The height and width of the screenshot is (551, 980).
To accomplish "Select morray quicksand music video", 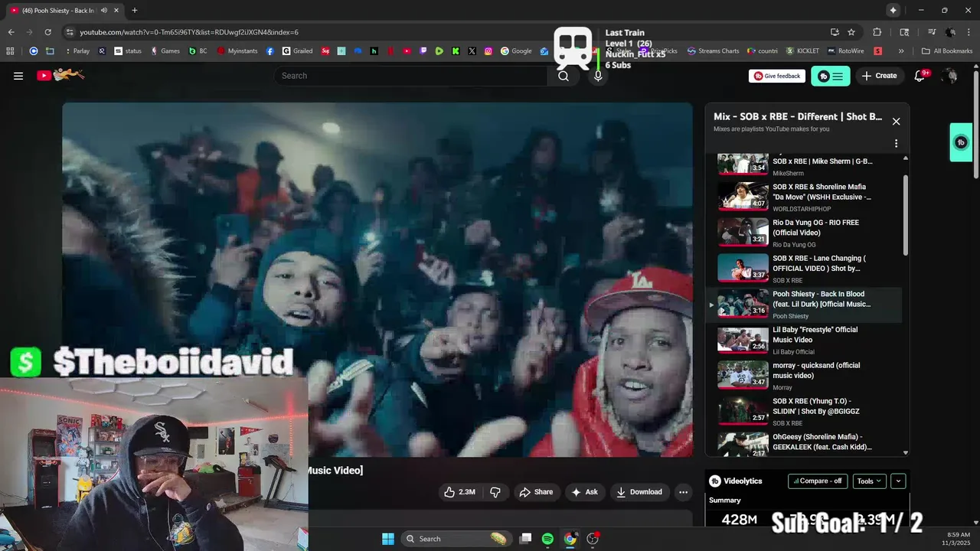I will pyautogui.click(x=804, y=376).
